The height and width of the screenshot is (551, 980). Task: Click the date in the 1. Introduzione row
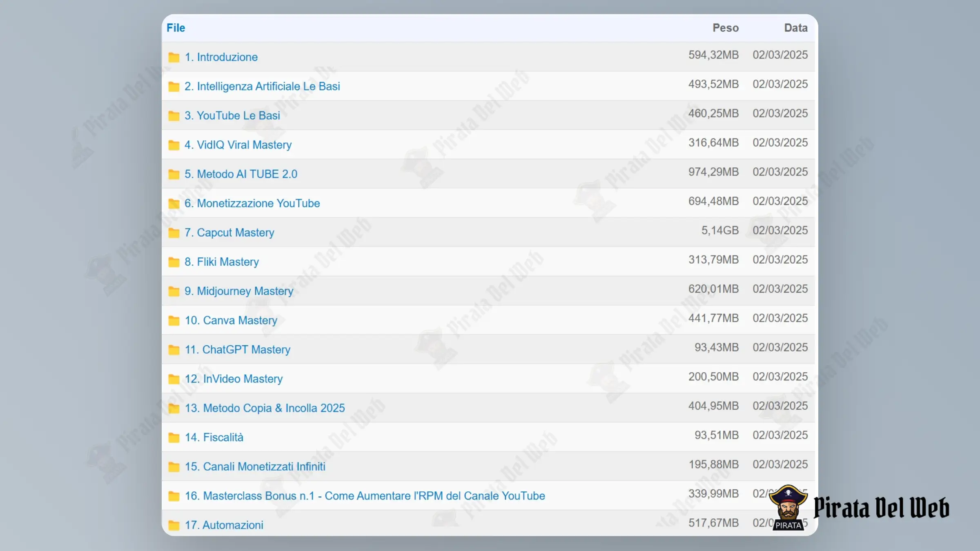point(780,55)
